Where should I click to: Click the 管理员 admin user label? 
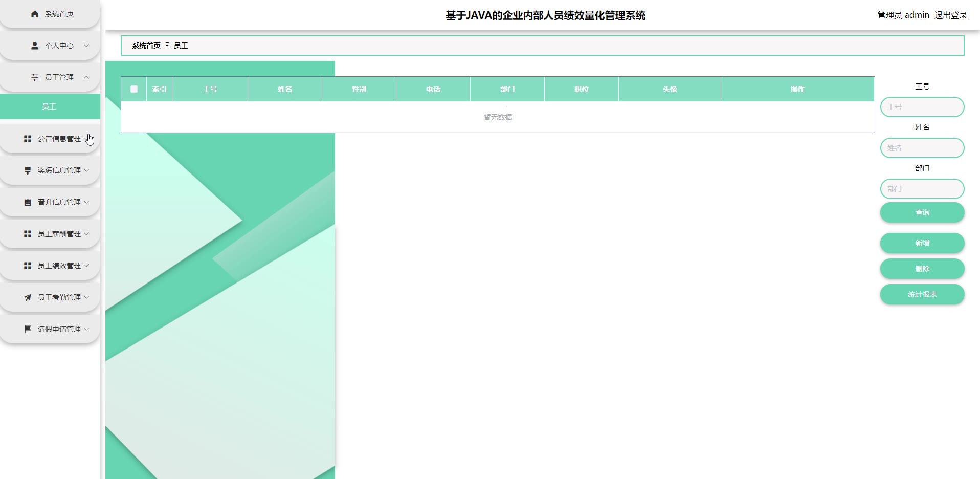coord(903,15)
